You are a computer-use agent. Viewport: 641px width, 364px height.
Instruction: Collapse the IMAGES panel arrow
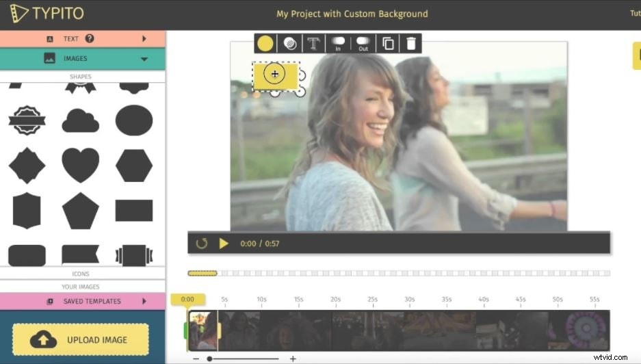coord(144,59)
